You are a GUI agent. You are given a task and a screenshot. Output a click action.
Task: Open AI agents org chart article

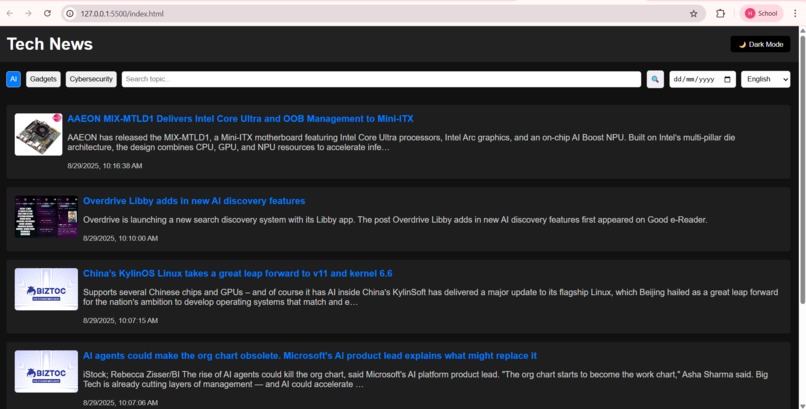[310, 356]
